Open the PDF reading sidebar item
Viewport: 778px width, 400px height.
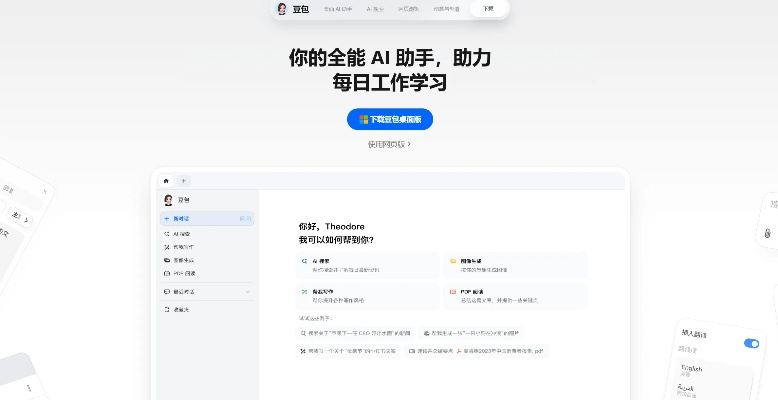181,272
